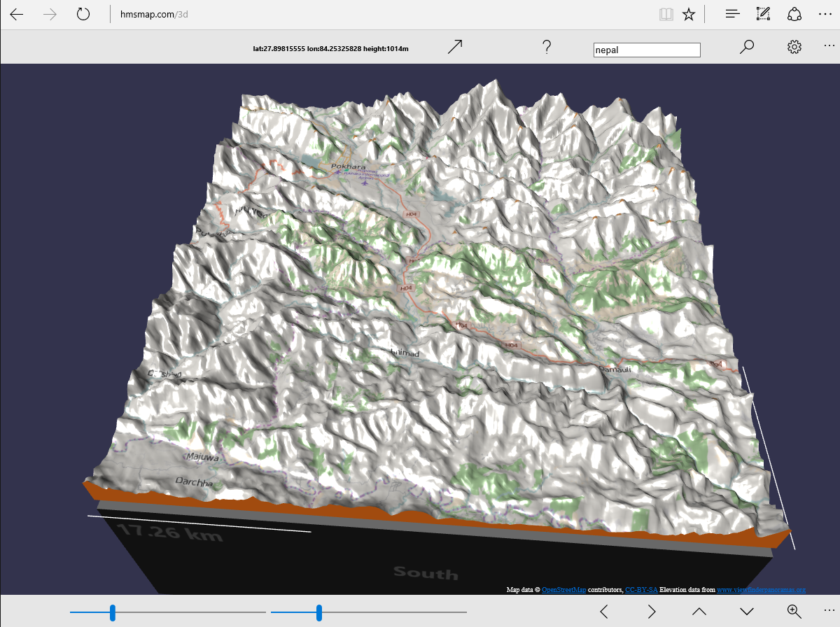The height and width of the screenshot is (627, 840).
Task: Click the magnifier search icon next to nepal
Action: point(747,47)
